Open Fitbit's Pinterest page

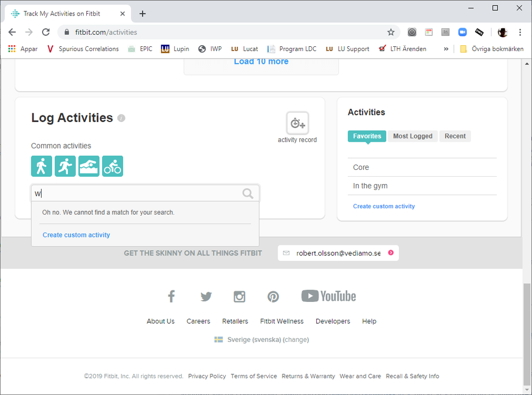point(273,297)
